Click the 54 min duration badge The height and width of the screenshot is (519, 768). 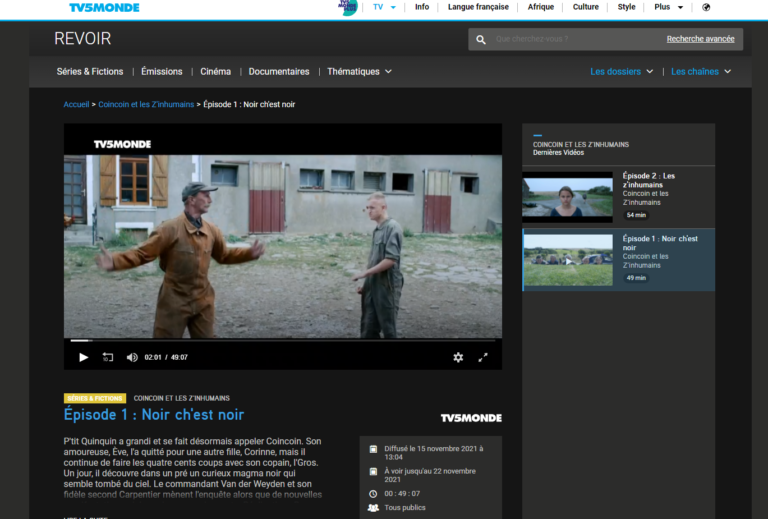[636, 215]
